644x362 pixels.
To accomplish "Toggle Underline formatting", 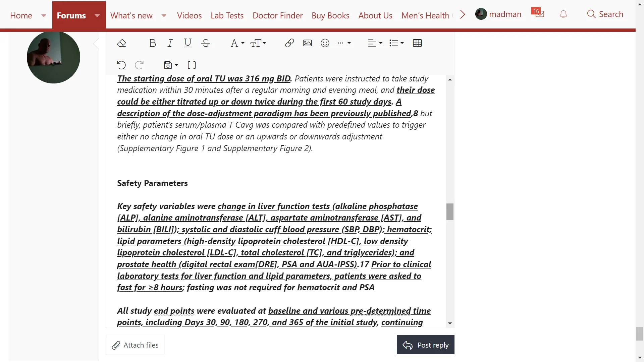I will tap(188, 43).
